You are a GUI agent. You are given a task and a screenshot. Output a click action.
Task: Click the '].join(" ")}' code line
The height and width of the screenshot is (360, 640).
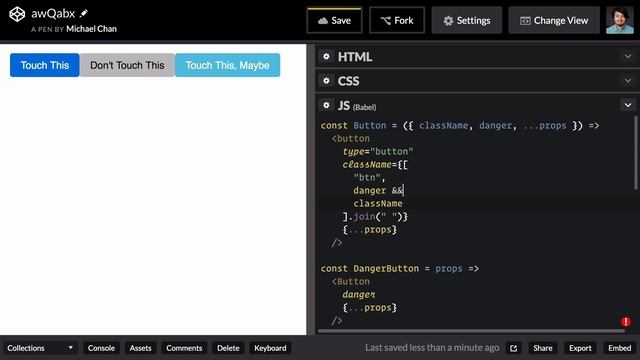pyautogui.click(x=375, y=217)
